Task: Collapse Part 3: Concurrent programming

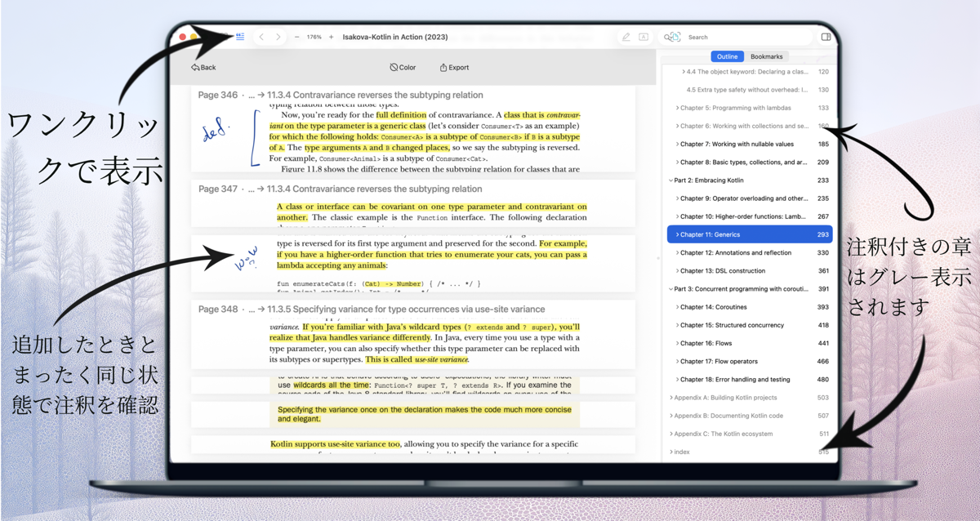Action: (670, 289)
